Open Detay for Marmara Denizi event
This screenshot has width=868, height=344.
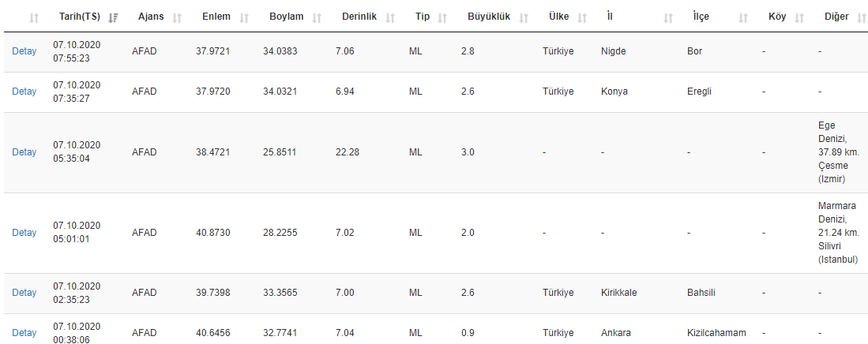tap(24, 233)
